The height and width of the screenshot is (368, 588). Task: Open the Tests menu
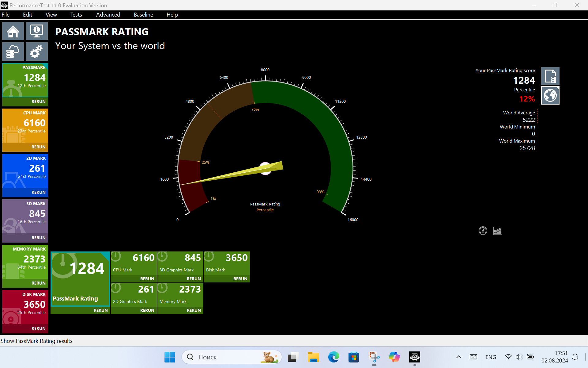click(76, 15)
